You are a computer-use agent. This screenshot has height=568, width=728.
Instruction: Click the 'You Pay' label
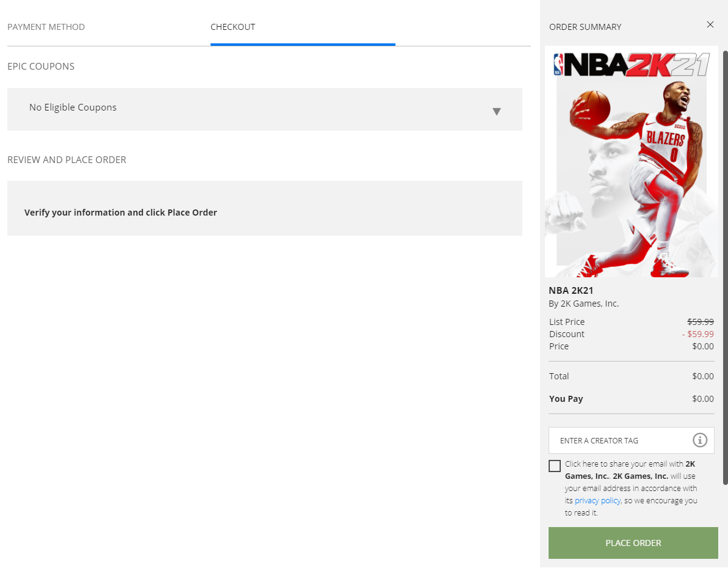[566, 399]
